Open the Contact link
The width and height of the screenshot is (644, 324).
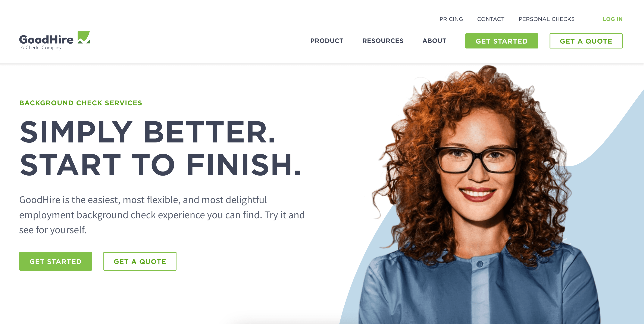[x=491, y=19]
